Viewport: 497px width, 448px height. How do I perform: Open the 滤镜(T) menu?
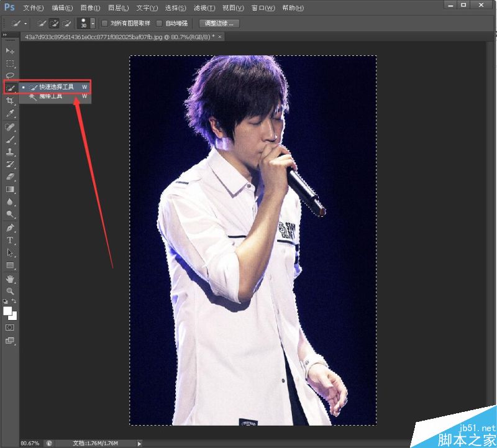tap(204, 8)
